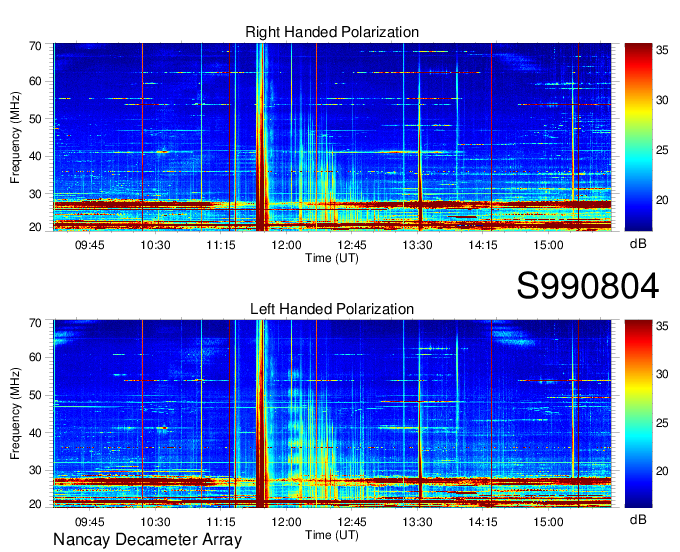Click the 12:45 tick on lower plot
This screenshot has width=680, height=552.
point(352,522)
